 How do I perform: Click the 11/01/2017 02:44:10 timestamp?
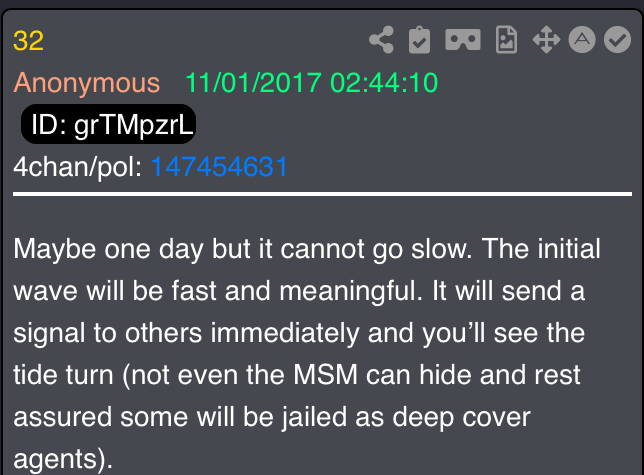click(x=311, y=83)
